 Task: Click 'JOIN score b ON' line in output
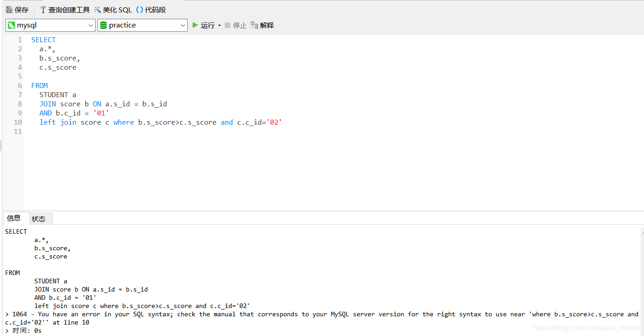click(x=91, y=289)
